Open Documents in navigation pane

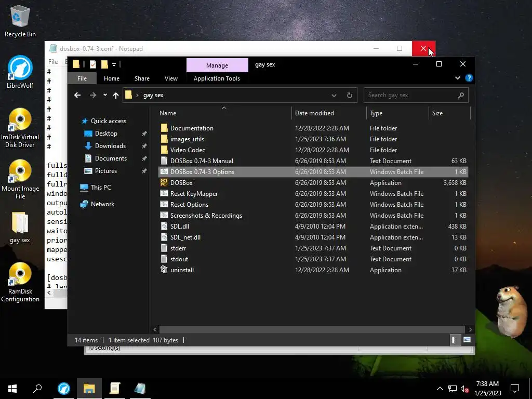point(111,158)
